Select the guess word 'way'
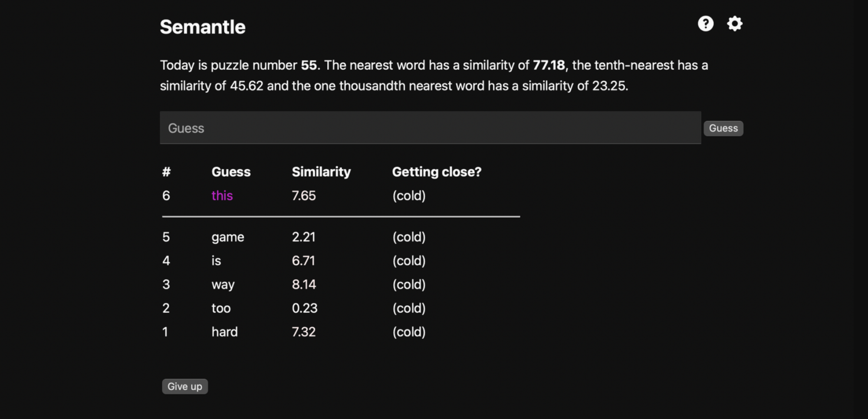This screenshot has height=419, width=868. 223,285
